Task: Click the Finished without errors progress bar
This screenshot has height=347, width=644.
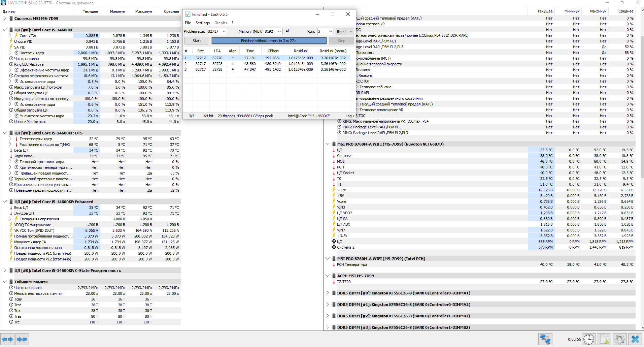Action: [x=269, y=41]
